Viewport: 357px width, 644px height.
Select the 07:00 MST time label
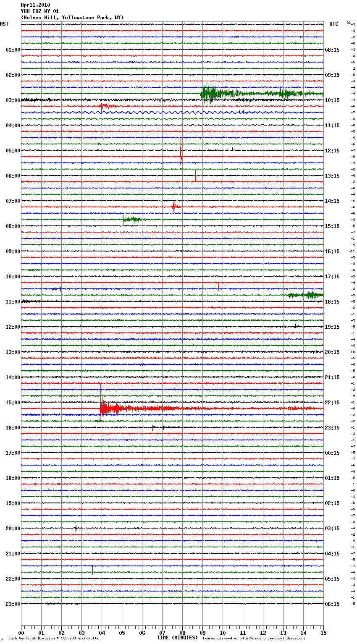[x=13, y=201]
